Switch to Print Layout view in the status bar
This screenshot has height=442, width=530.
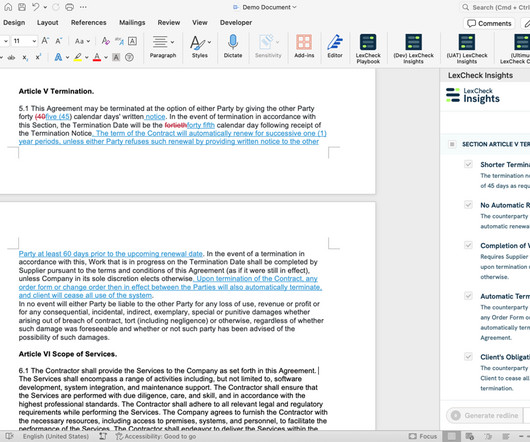coord(452,436)
